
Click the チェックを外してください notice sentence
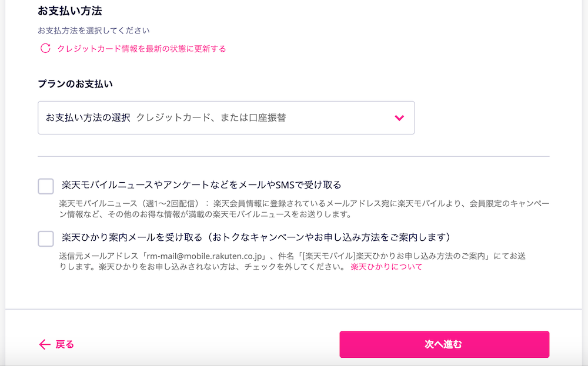coord(304,267)
